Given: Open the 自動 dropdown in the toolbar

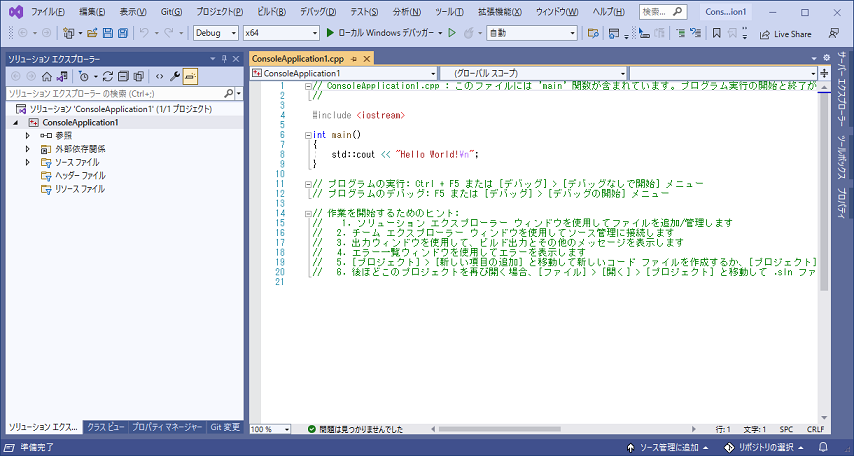Looking at the screenshot, I should pyautogui.click(x=532, y=33).
